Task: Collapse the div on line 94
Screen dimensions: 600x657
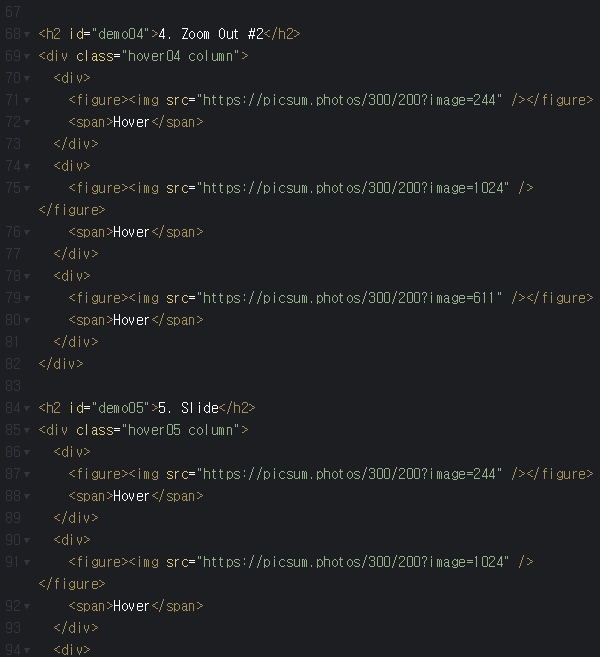Action: (x=26, y=650)
